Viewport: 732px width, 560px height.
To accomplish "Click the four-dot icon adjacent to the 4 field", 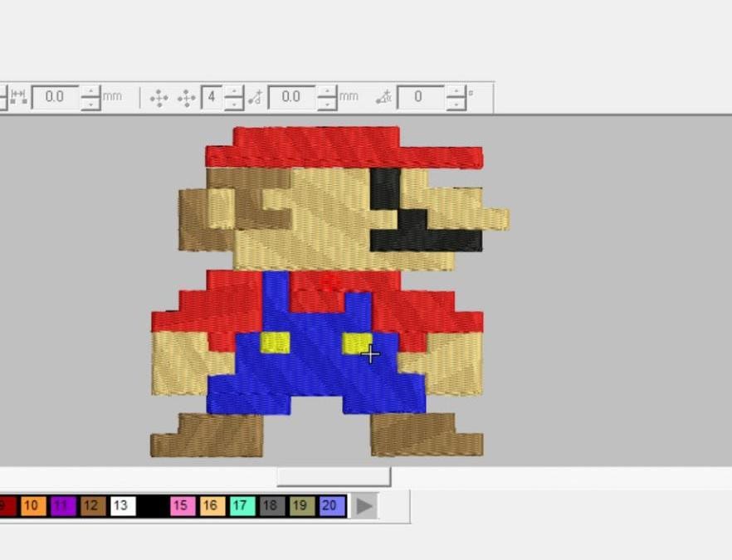I will point(187,98).
